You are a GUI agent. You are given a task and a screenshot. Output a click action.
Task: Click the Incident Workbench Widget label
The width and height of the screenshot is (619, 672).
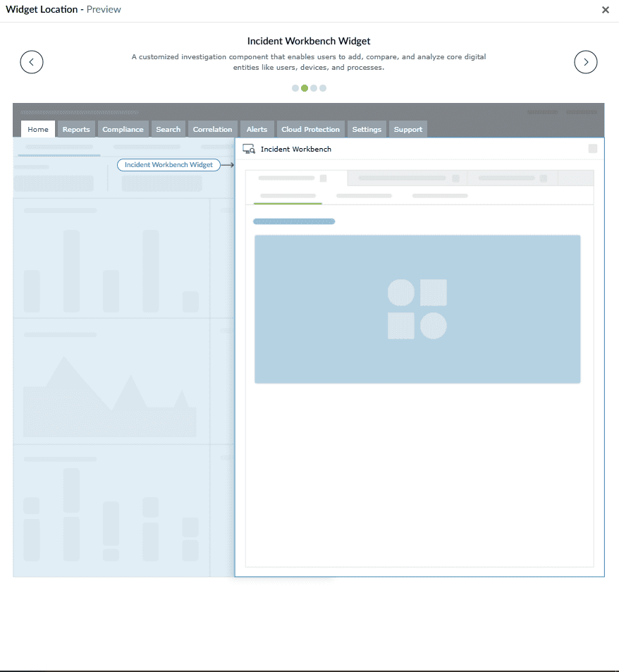pyautogui.click(x=168, y=165)
